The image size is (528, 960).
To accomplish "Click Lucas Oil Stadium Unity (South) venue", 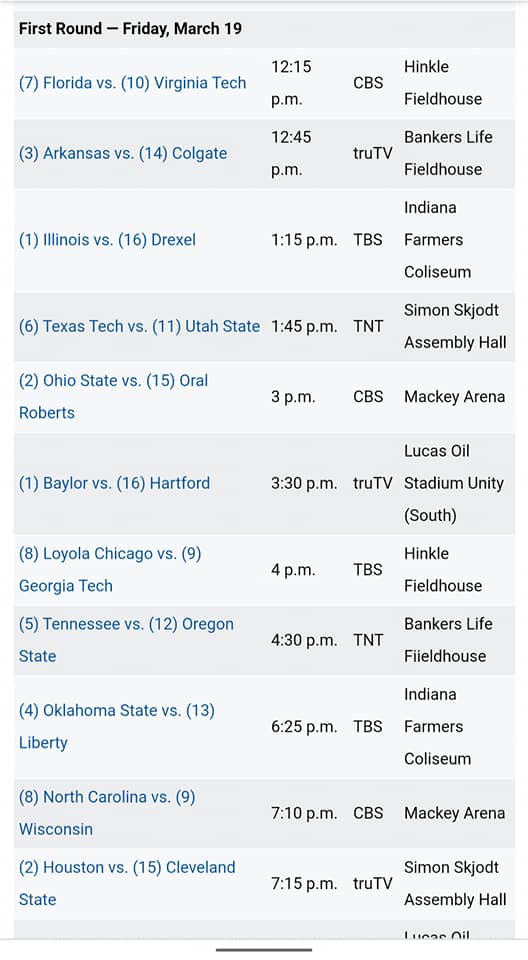I will coord(454,483).
